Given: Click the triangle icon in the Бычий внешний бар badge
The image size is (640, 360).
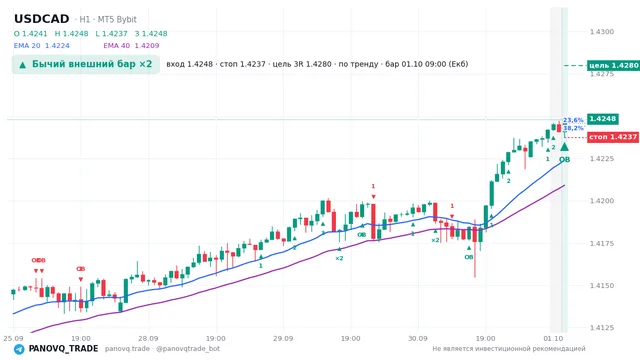Looking at the screenshot, I should [23, 64].
